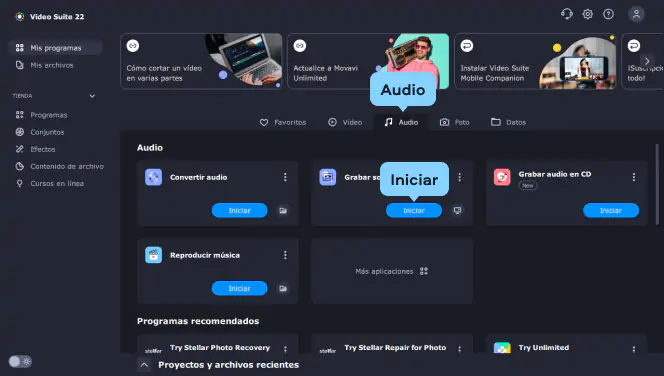The image size is (664, 376).
Task: Open Contenido de archivo
Action: [59, 166]
